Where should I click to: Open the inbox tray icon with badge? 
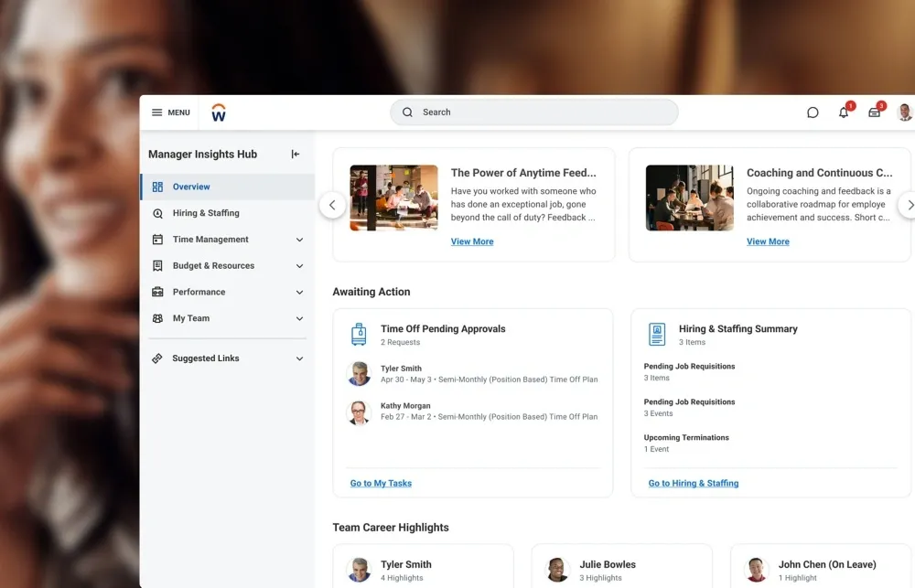[x=873, y=112]
